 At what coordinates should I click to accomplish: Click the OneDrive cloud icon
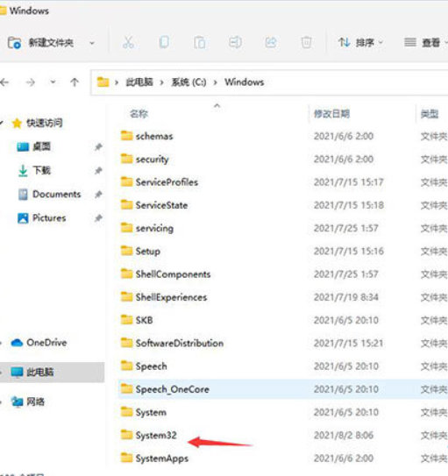coord(17,343)
